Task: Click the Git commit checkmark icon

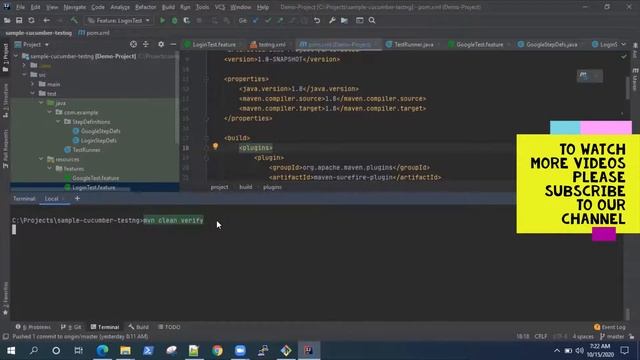Action: point(268,20)
